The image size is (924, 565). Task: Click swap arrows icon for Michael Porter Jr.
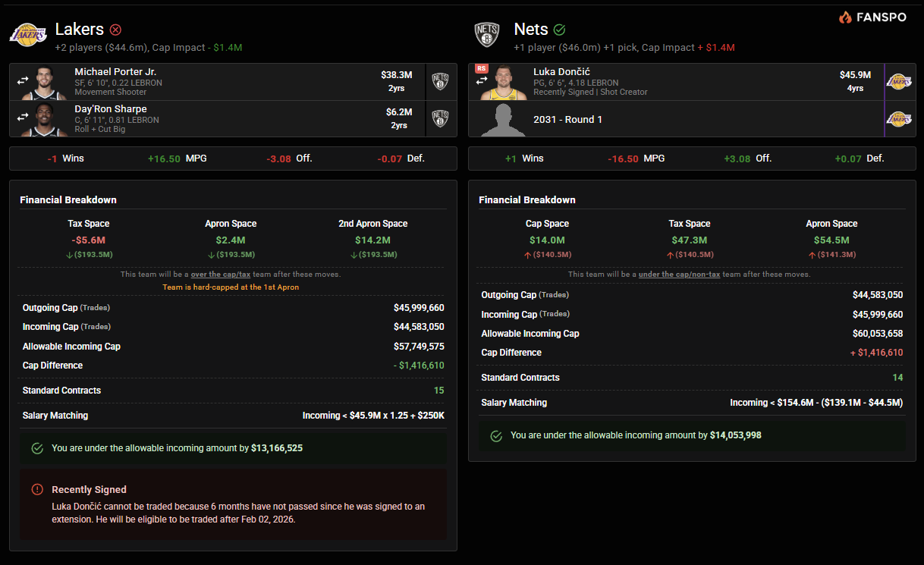pos(23,80)
